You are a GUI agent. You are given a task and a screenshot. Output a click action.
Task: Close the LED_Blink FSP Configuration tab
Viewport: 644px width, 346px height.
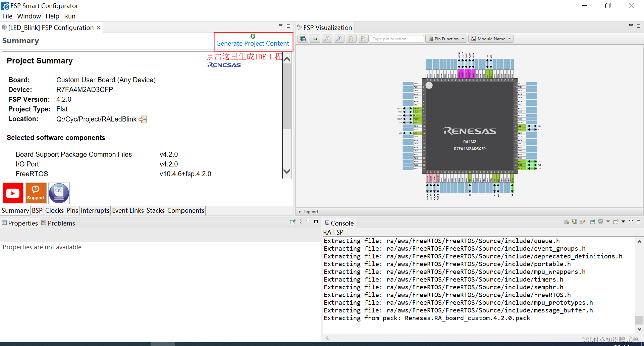99,28
